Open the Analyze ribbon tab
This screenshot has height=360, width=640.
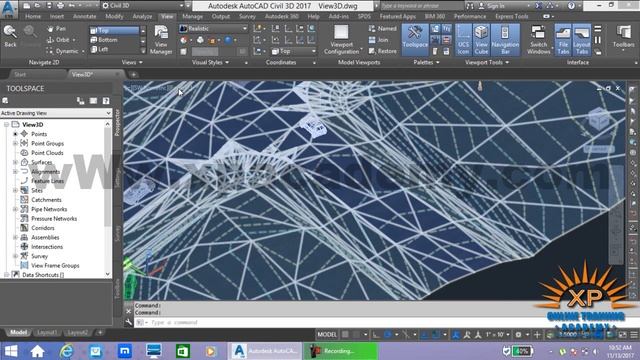142,16
